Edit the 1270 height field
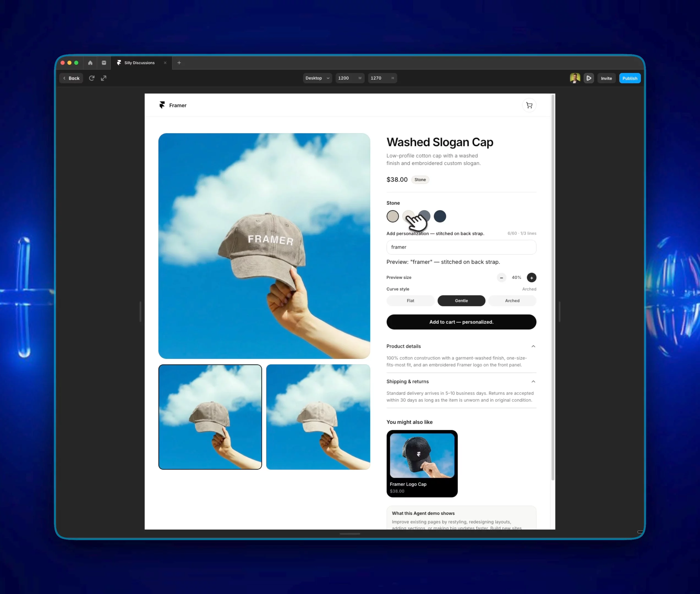 pyautogui.click(x=382, y=78)
